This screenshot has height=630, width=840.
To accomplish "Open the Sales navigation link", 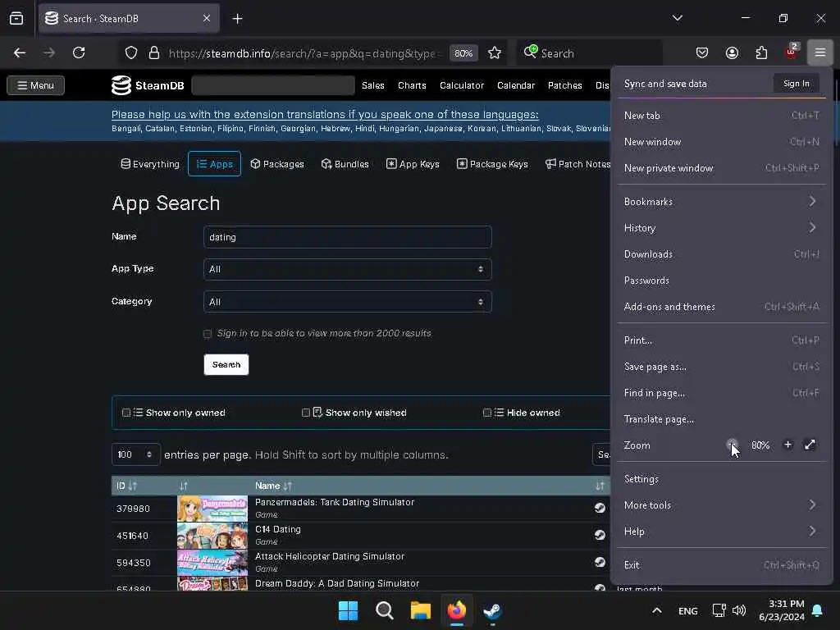I will [x=373, y=85].
